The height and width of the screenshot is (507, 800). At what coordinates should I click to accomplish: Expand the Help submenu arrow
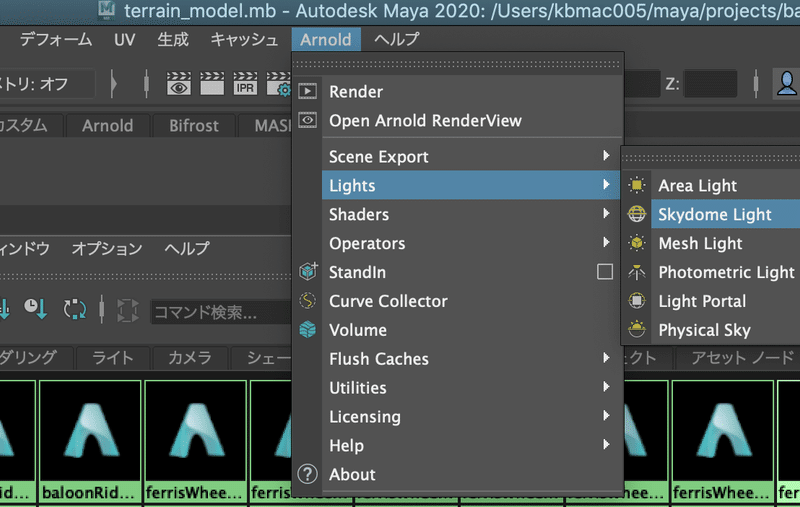coord(606,444)
